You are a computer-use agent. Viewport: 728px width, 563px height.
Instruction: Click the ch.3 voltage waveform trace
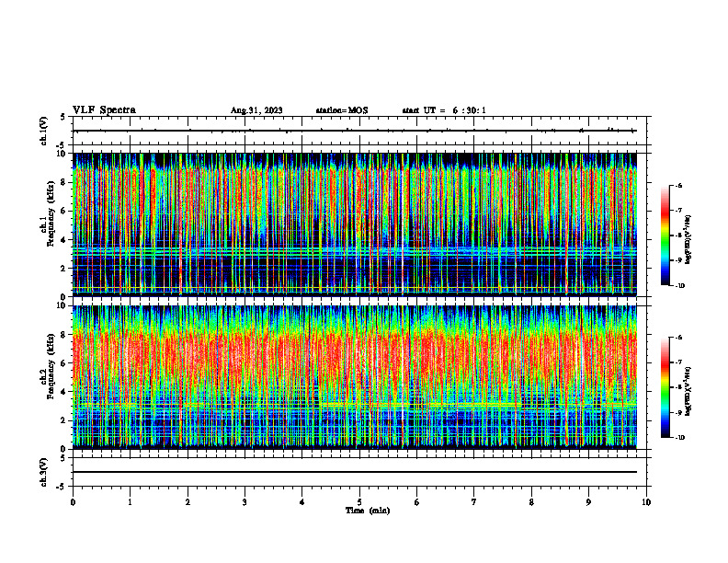pos(354,472)
